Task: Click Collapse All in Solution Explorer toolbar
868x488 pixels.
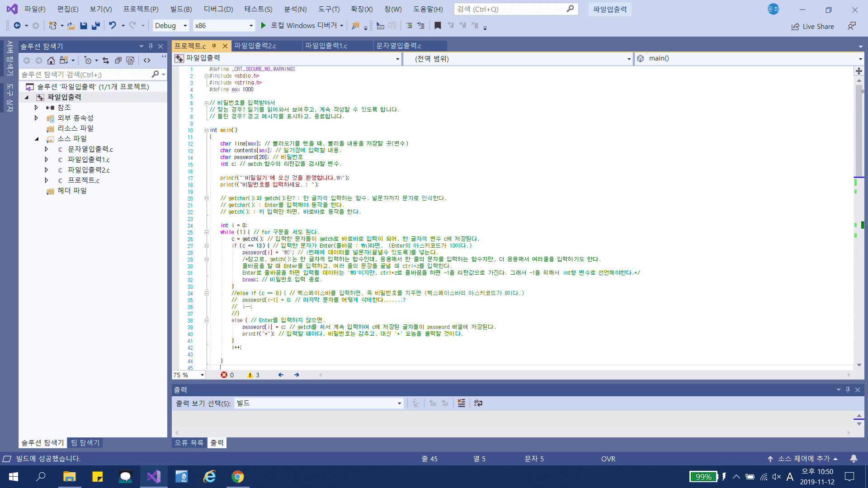Action: [x=118, y=60]
